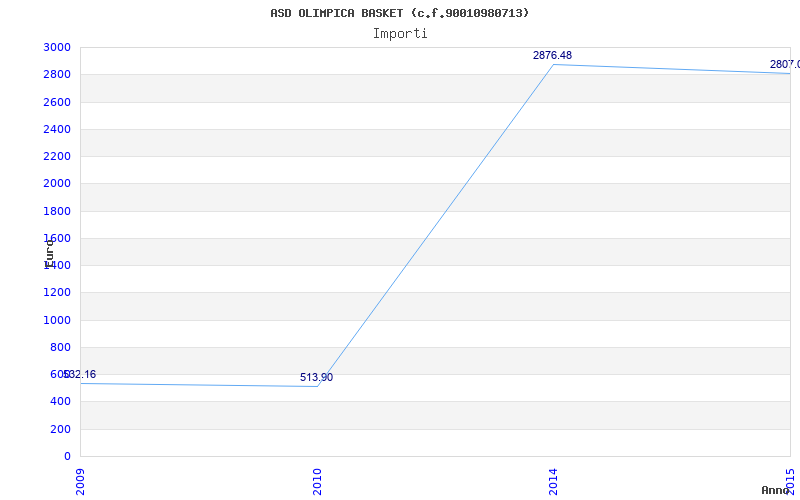800x500 pixels.
Task: Click the x-axis year label 2010
Action: tap(317, 482)
